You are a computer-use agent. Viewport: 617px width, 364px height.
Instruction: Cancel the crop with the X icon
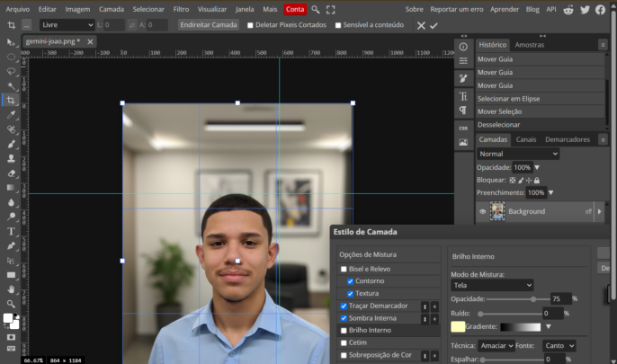(420, 25)
